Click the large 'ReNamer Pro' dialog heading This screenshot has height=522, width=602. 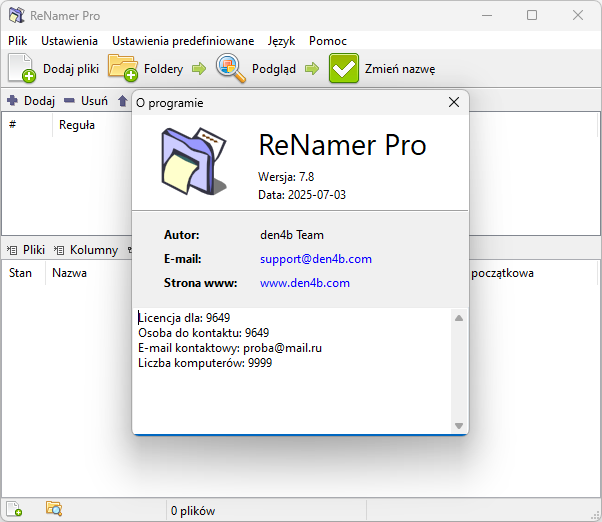[x=342, y=145]
